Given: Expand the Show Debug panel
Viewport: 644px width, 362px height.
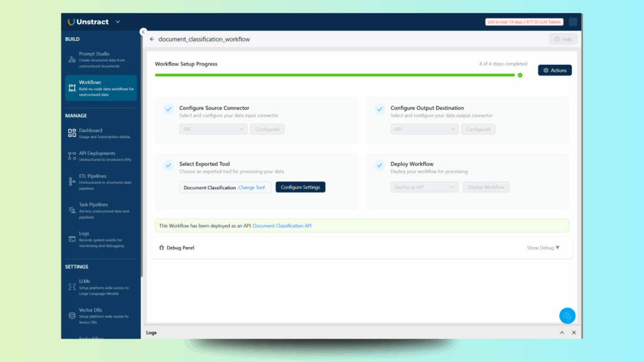Looking at the screenshot, I should (x=543, y=248).
